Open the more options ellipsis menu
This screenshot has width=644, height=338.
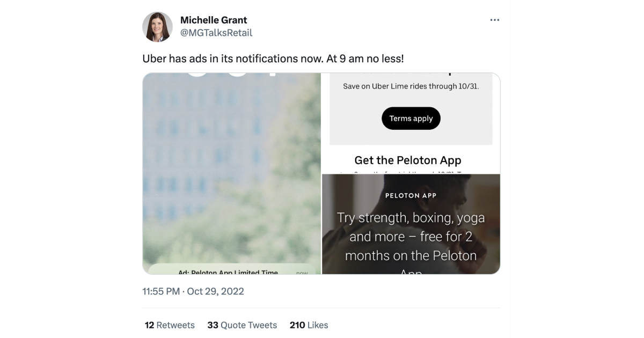(494, 20)
